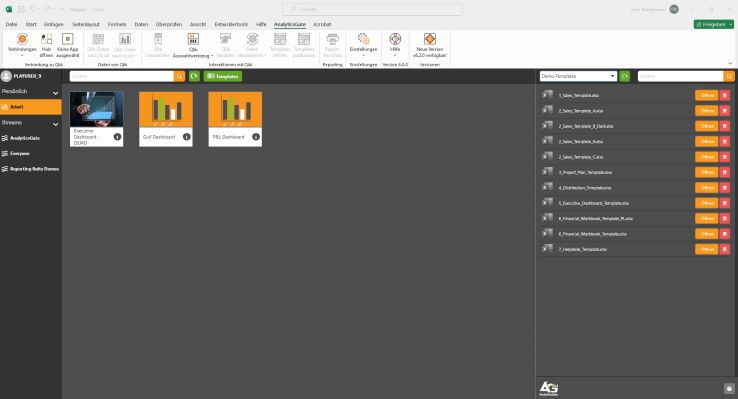738x399 pixels.
Task: Collapse the Streams section chevron
Action: [56, 124]
